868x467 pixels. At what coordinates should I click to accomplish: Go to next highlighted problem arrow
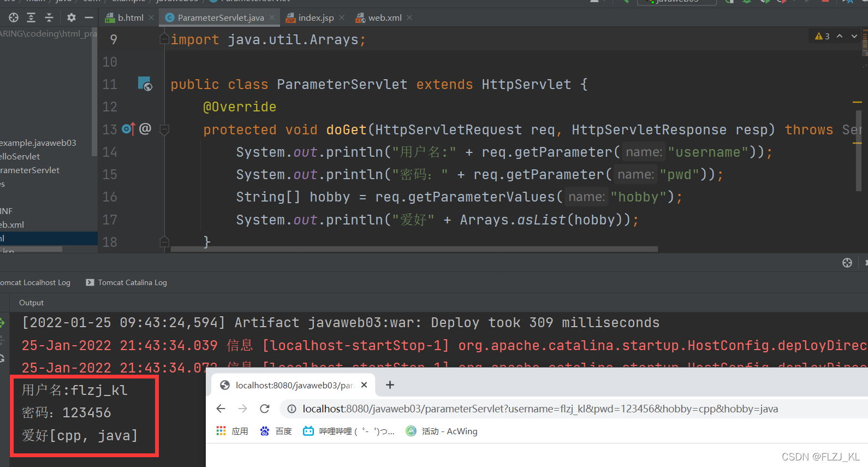(x=854, y=36)
